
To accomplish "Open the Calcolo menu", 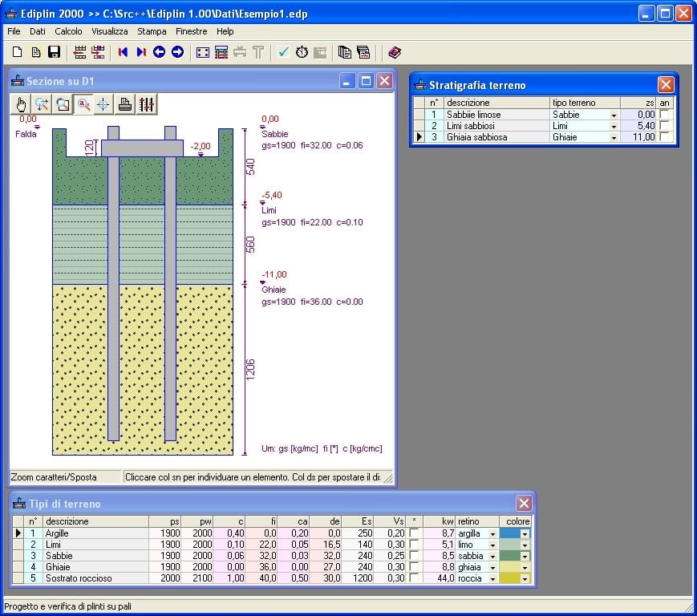I will coord(68,31).
